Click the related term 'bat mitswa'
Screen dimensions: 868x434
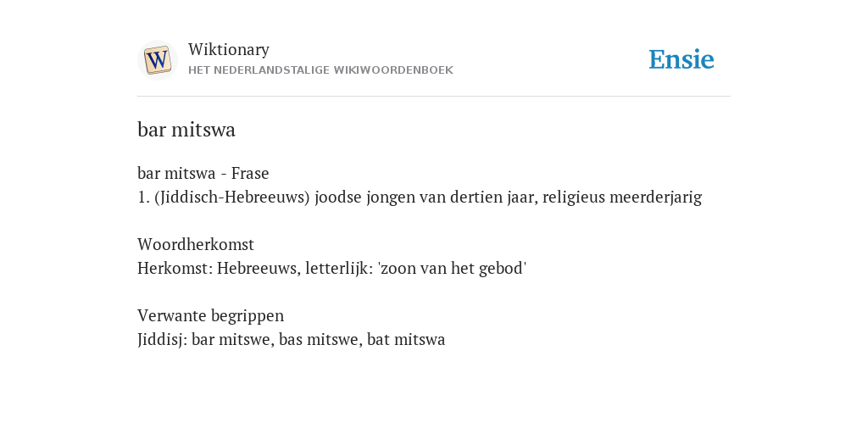click(406, 339)
